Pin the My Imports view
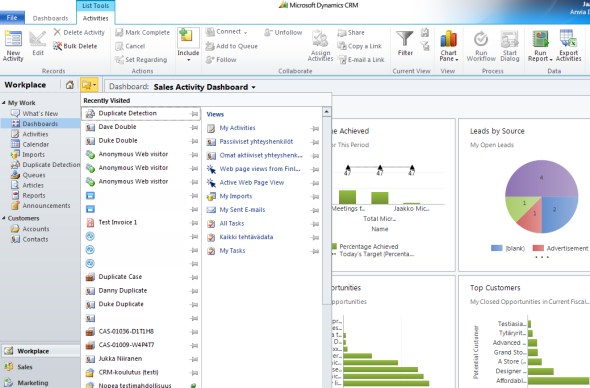The height and width of the screenshot is (388, 590). tap(315, 197)
